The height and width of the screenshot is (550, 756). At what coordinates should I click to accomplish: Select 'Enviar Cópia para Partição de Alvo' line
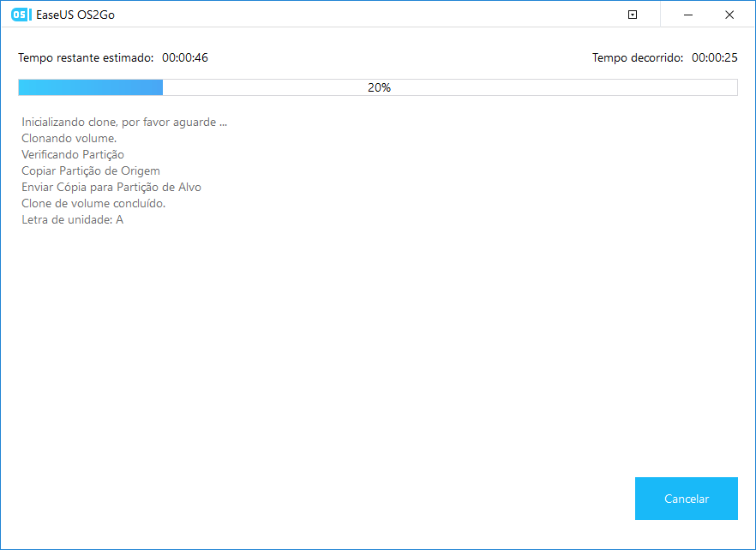[x=111, y=187]
